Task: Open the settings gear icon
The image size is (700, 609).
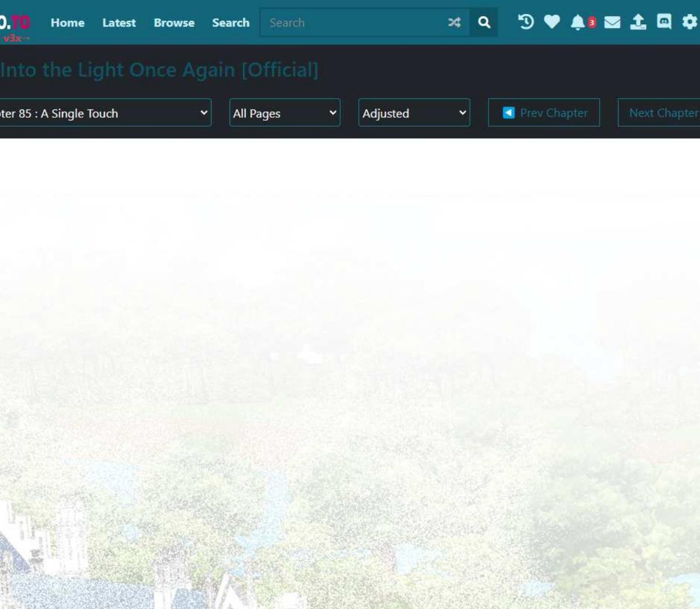Action: [689, 22]
